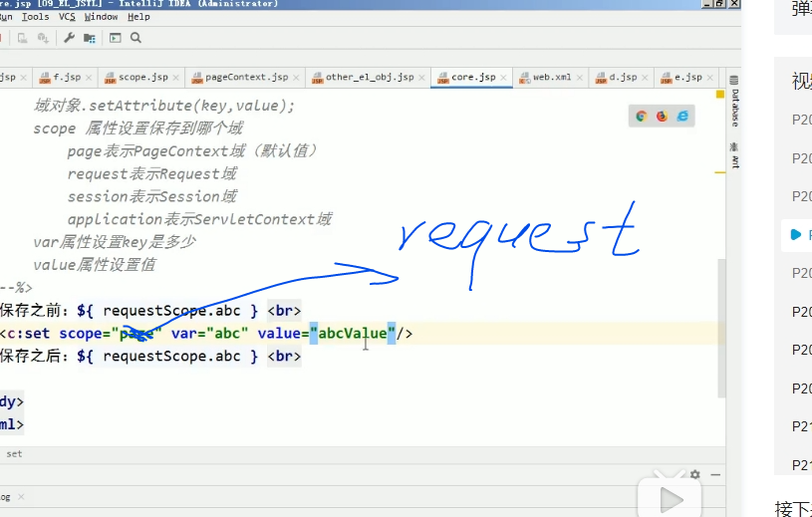Click the Run Anything toolbar icon
This screenshot has width=812, height=517.
click(115, 38)
